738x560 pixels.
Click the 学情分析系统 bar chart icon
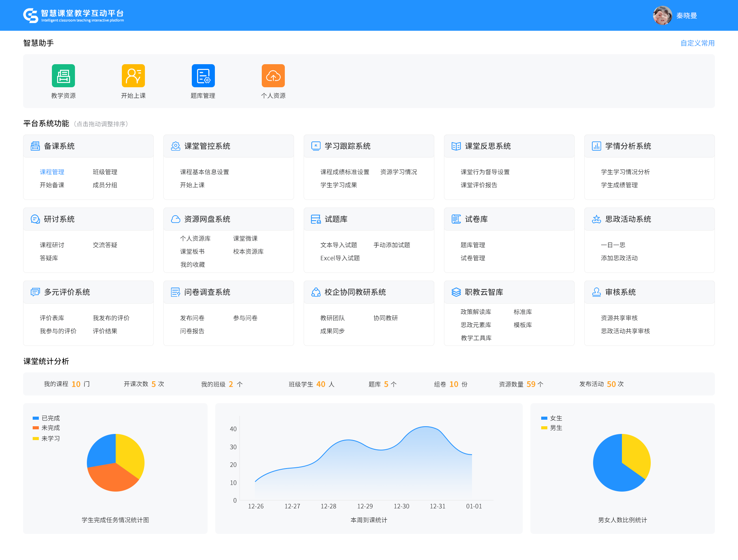596,146
